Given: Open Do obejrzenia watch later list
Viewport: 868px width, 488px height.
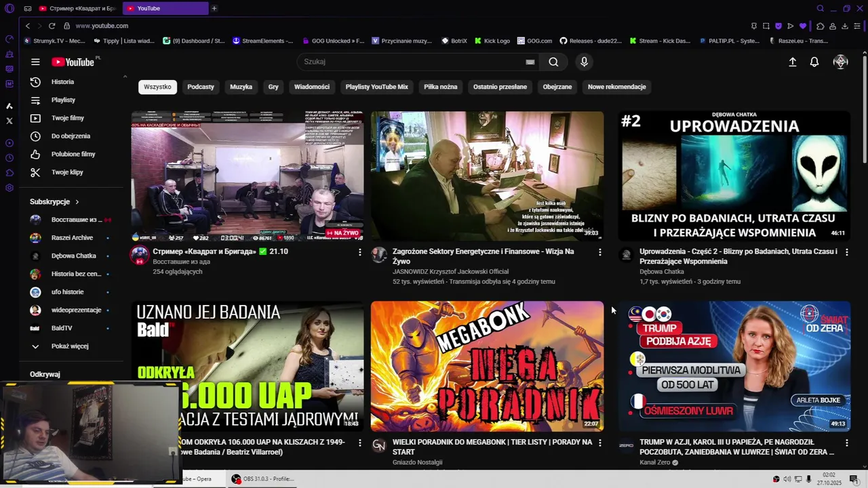Looking at the screenshot, I should 71,136.
